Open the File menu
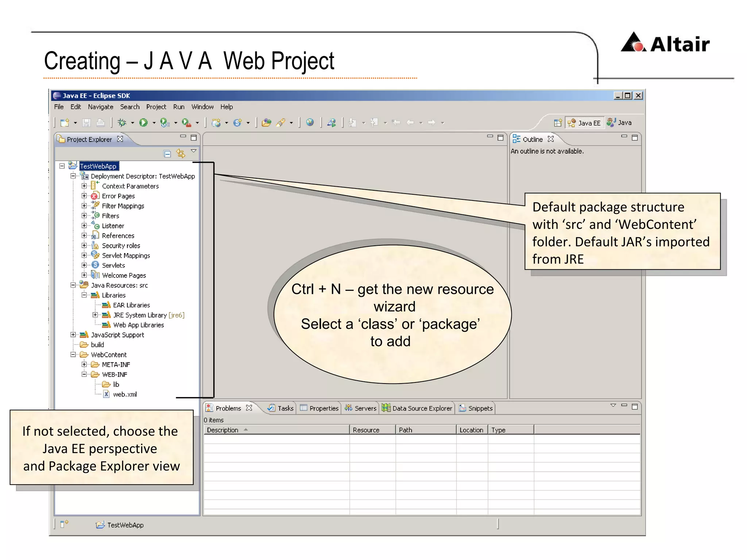747x560 pixels. (x=59, y=107)
